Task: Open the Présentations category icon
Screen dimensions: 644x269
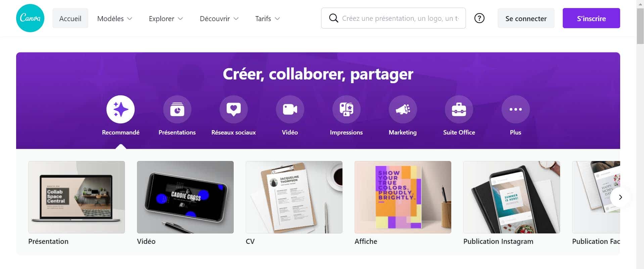Action: 177,109
